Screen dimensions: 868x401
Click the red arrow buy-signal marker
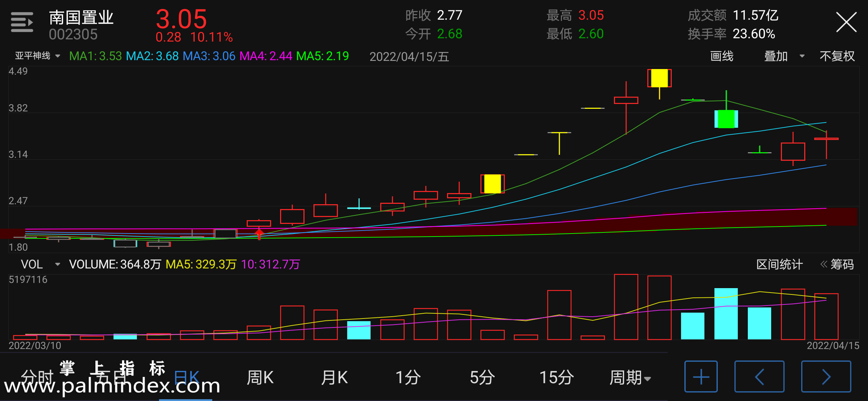(x=259, y=234)
